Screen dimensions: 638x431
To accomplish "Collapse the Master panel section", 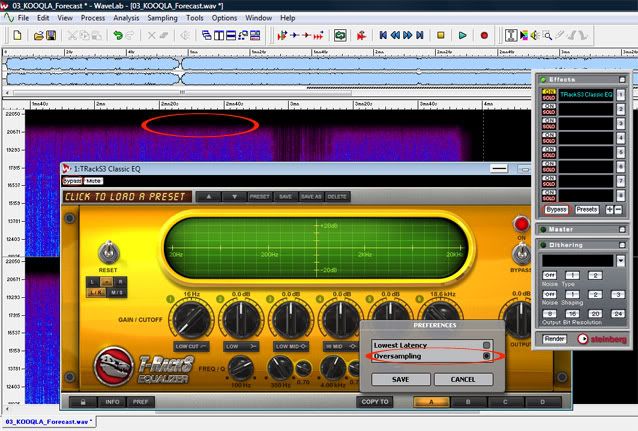I will pyautogui.click(x=622, y=230).
